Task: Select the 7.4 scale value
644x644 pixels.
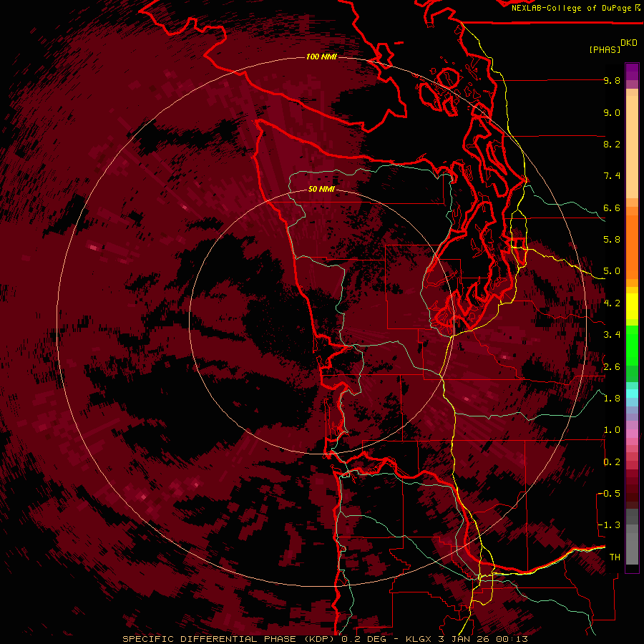Action: [x=612, y=176]
